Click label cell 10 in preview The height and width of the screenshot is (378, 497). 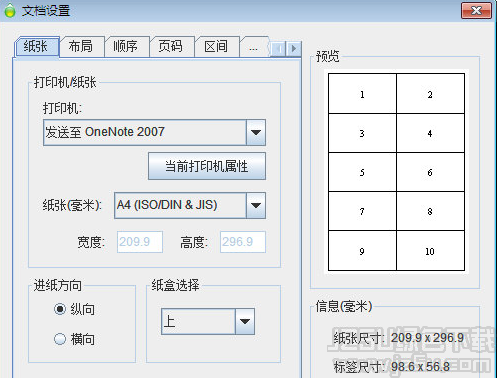pos(430,251)
